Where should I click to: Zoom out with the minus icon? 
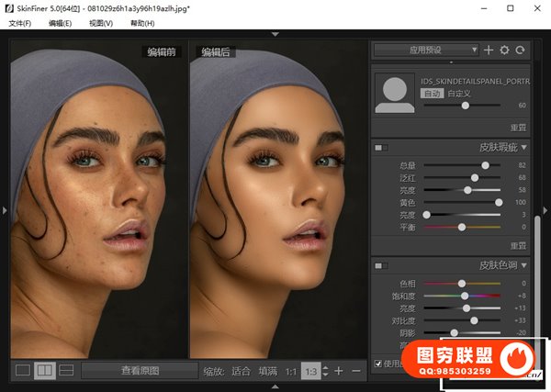click(x=355, y=371)
